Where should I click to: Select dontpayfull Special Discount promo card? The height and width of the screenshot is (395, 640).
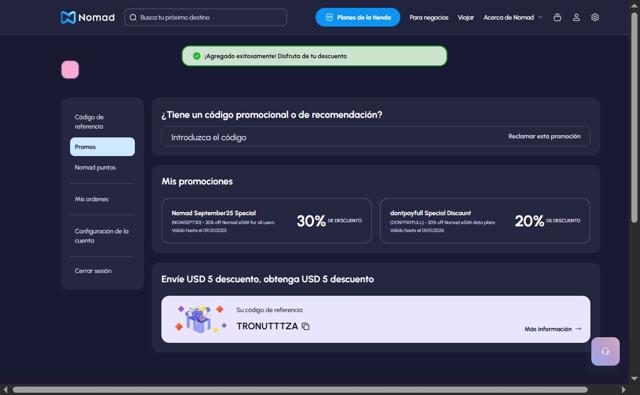(x=485, y=221)
